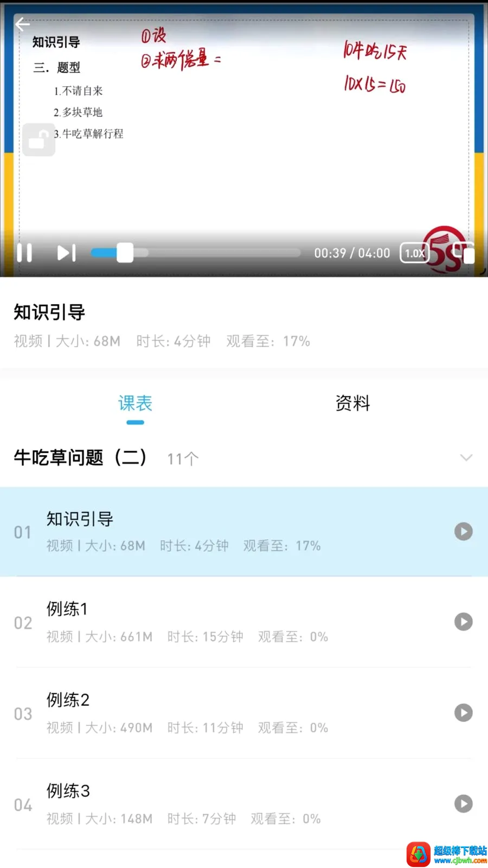Open the 例练1 lesson row
Screen dimensions: 488x868
244,622
